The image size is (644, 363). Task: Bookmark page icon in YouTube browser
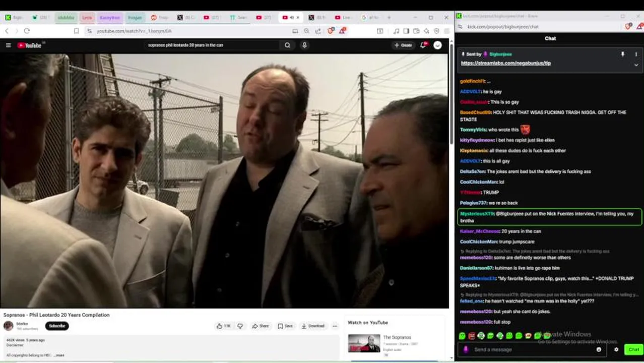tap(76, 31)
